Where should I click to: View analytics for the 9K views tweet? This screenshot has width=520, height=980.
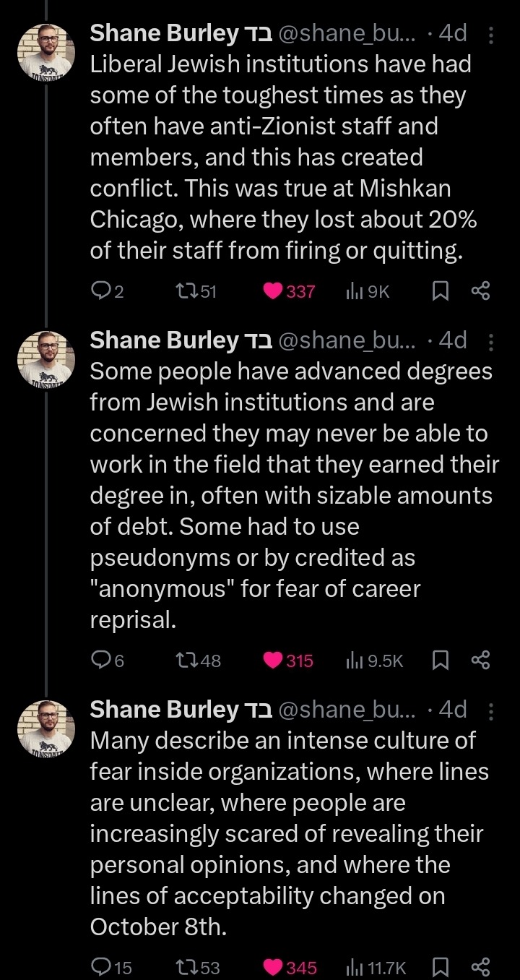coord(368,291)
